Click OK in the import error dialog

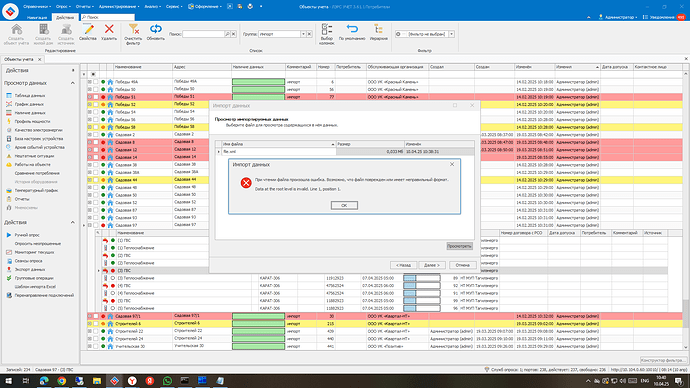pyautogui.click(x=344, y=205)
